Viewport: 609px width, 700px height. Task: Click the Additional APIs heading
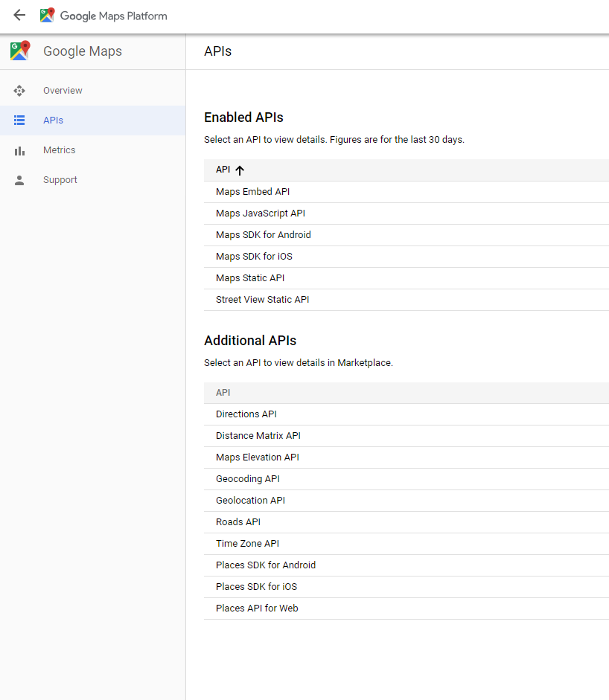pyautogui.click(x=250, y=341)
